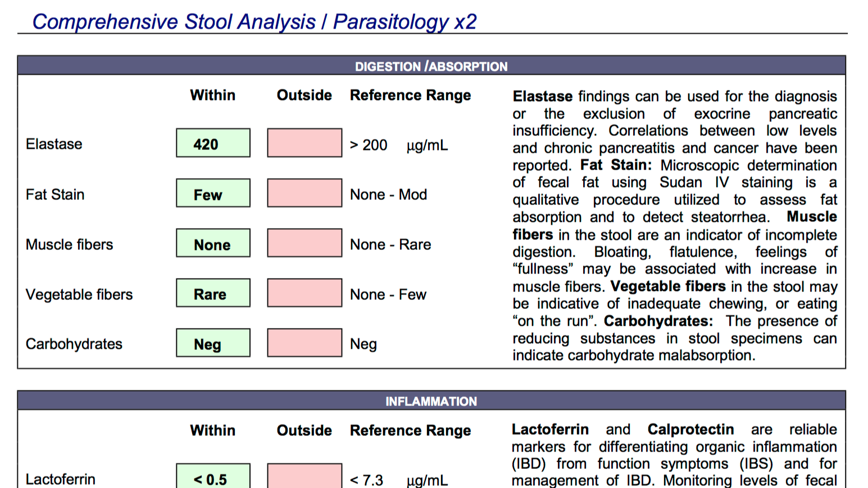Image resolution: width=868 pixels, height=488 pixels.
Task: Click the pink Outside box for Elastase
Action: coord(305,143)
